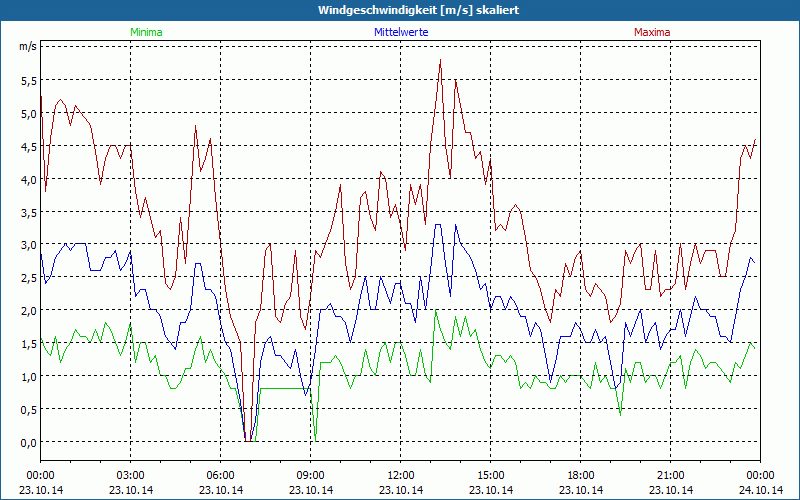Image resolution: width=800 pixels, height=500 pixels.
Task: Click the chart title 'Windgeschwindigkeit [m/s] skaliert'
Action: (x=418, y=10)
